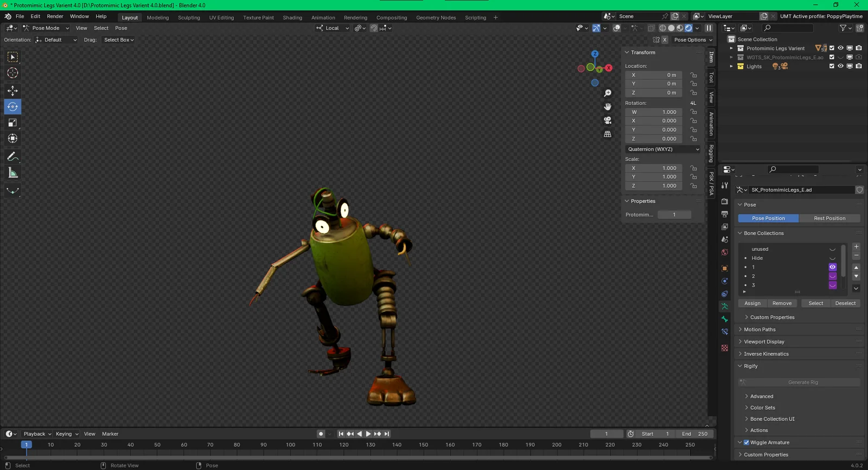Viewport: 868px width, 470px height.
Task: Select the Annotate pencil tool
Action: (12, 157)
